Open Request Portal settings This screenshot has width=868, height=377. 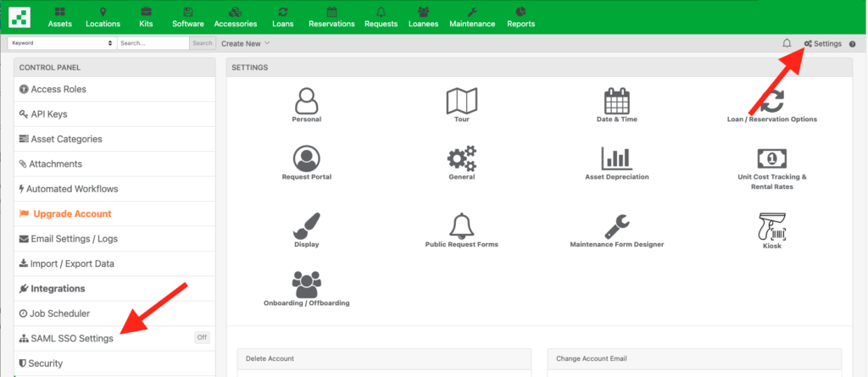click(x=307, y=164)
